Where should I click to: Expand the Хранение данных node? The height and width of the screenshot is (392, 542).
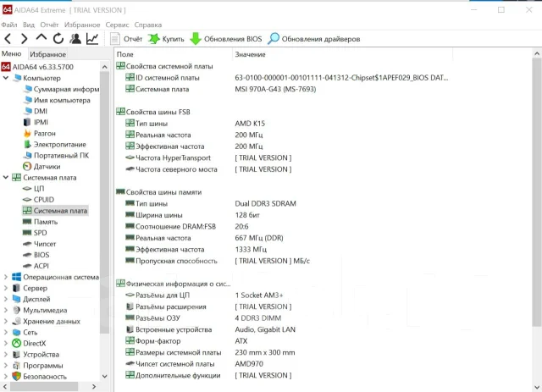6,321
